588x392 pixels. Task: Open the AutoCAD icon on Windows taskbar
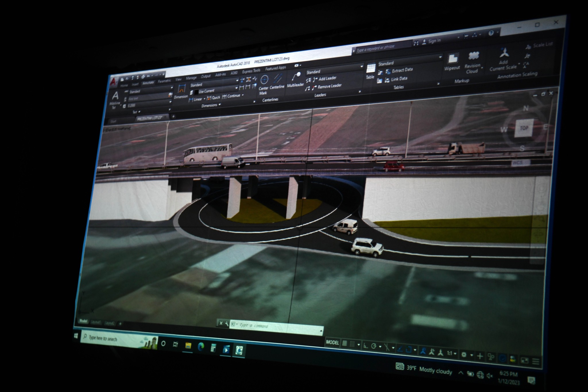[x=239, y=350]
